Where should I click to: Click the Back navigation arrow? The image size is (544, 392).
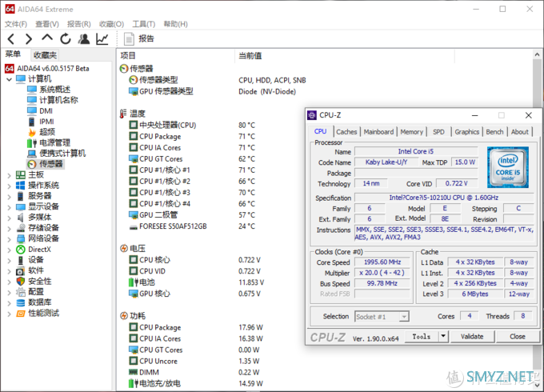[x=11, y=39]
